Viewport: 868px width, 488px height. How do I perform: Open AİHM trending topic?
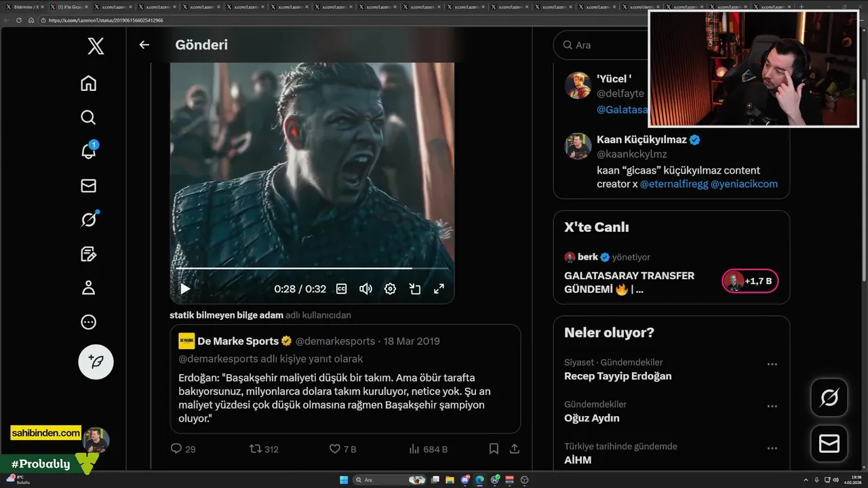tap(578, 460)
